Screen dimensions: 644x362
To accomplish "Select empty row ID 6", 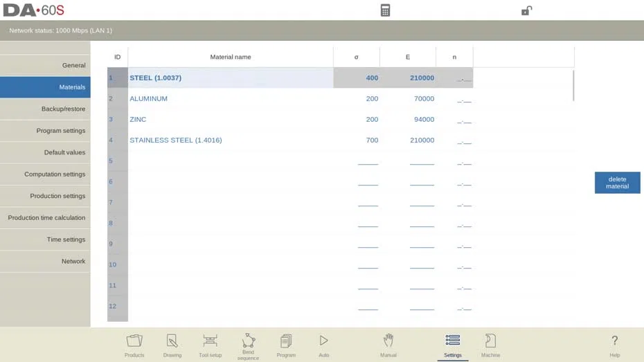I will pyautogui.click(x=118, y=181).
